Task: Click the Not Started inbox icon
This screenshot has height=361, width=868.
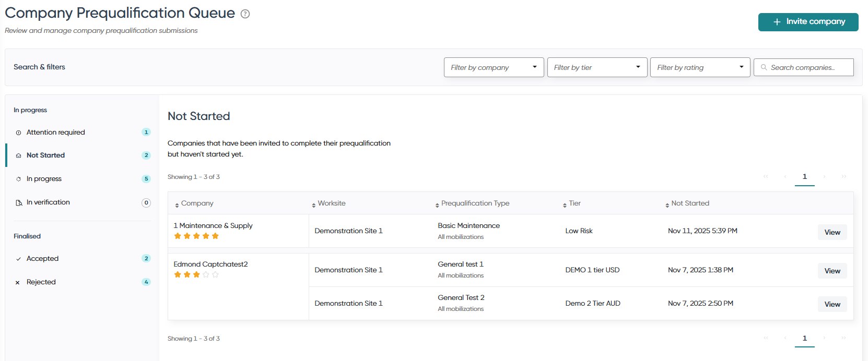Action: [x=19, y=155]
